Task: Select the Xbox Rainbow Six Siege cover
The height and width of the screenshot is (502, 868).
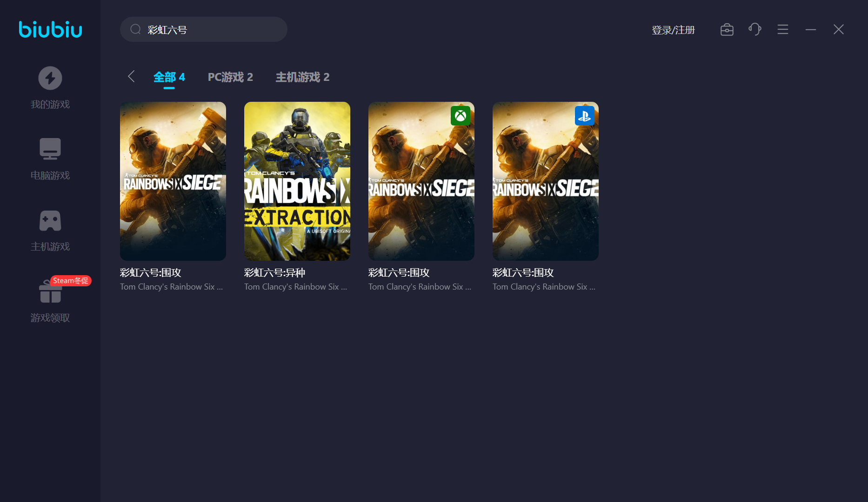Action: click(421, 181)
